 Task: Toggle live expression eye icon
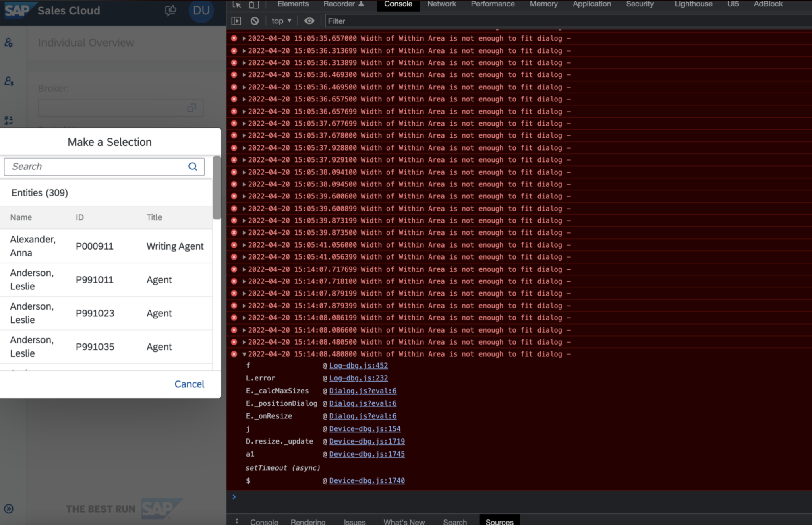[309, 21]
